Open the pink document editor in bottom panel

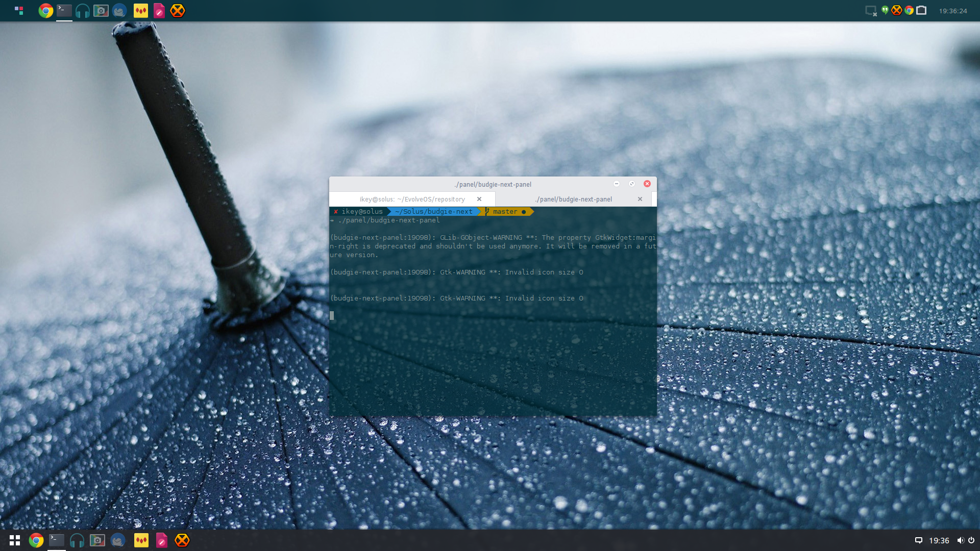point(162,540)
